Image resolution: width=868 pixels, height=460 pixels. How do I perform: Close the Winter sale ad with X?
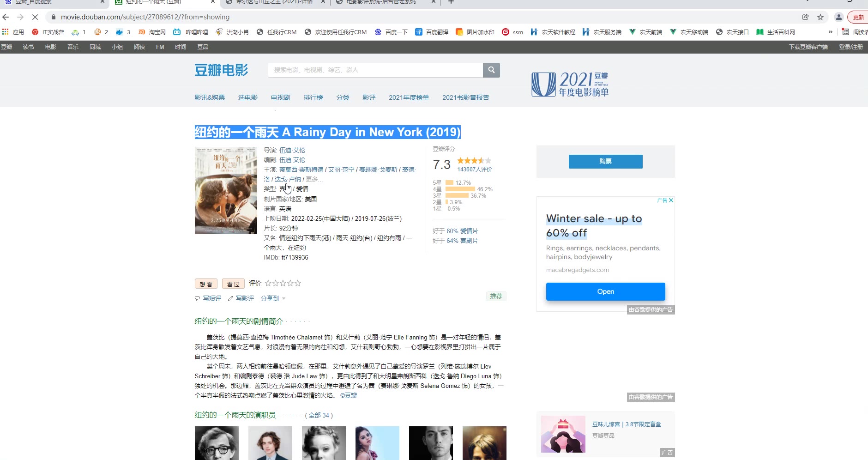pyautogui.click(x=671, y=200)
